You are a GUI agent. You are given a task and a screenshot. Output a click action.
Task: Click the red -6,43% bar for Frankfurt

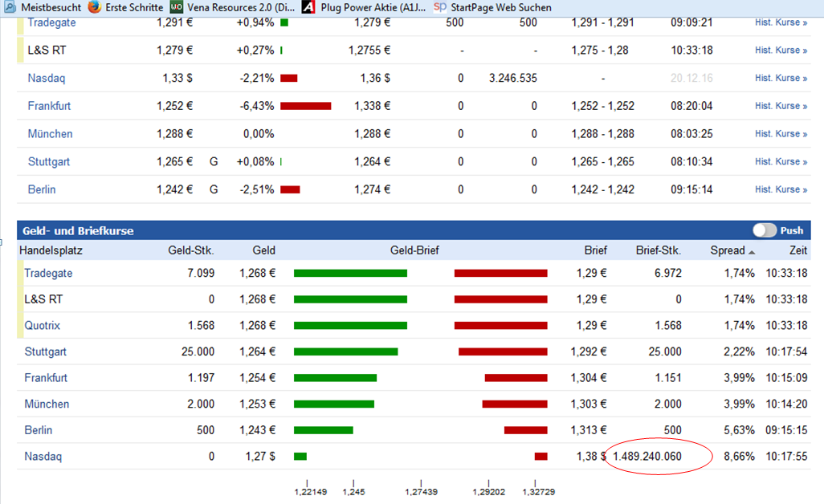tap(306, 106)
